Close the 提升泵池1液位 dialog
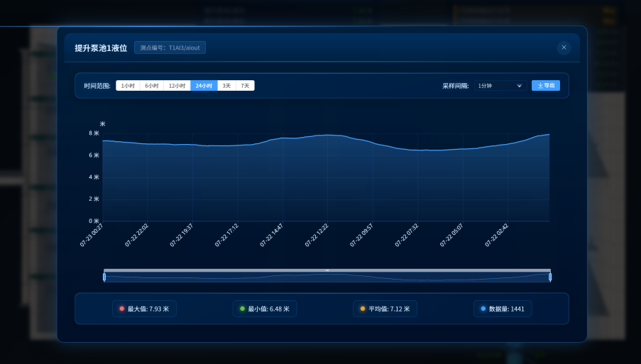Screen dimensions: 641x364 click(564, 48)
